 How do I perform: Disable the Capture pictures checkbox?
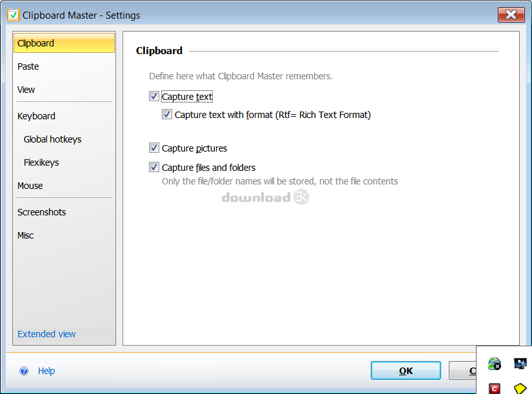(x=154, y=148)
